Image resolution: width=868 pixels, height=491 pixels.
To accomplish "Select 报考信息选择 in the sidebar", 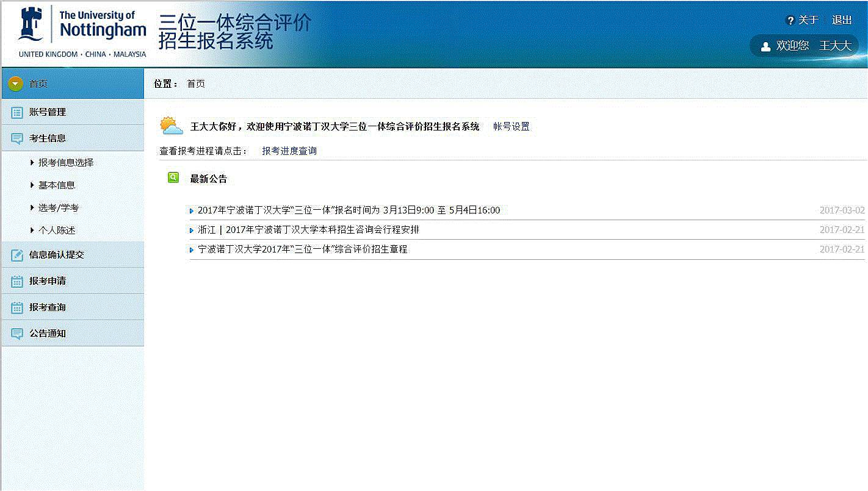I will [66, 163].
